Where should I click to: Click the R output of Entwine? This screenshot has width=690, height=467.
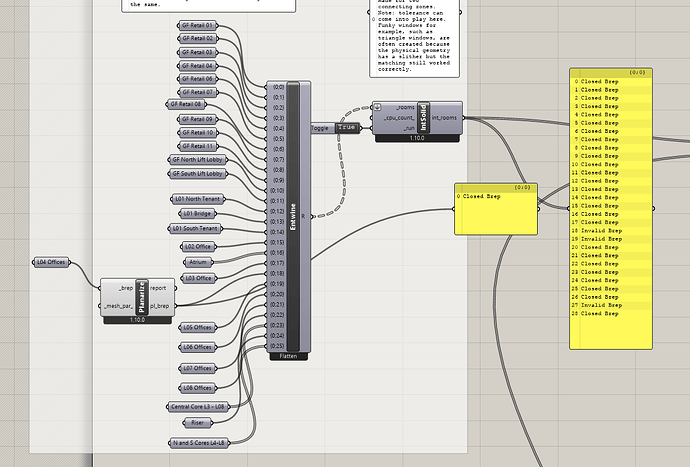pos(303,217)
